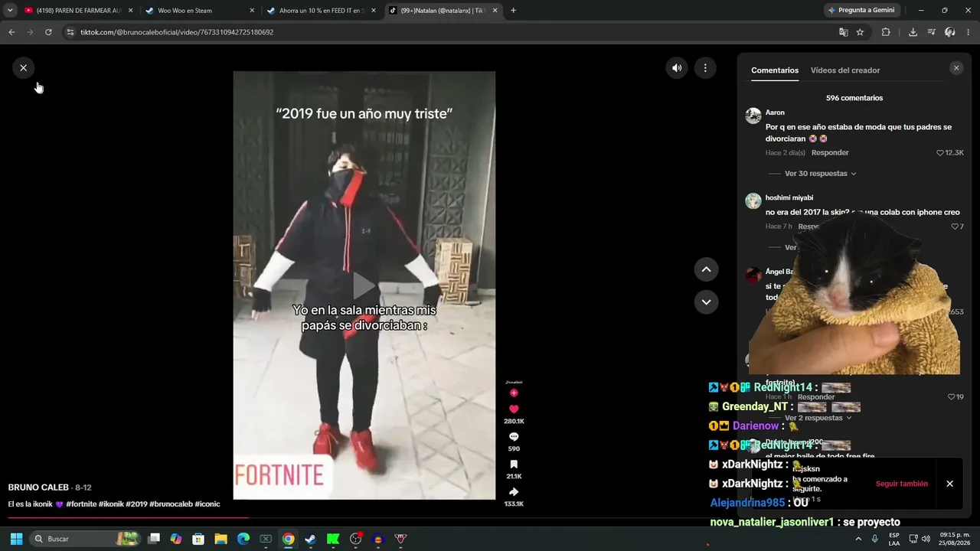This screenshot has height=551, width=980.
Task: Open a new browser tab
Action: [x=513, y=11]
